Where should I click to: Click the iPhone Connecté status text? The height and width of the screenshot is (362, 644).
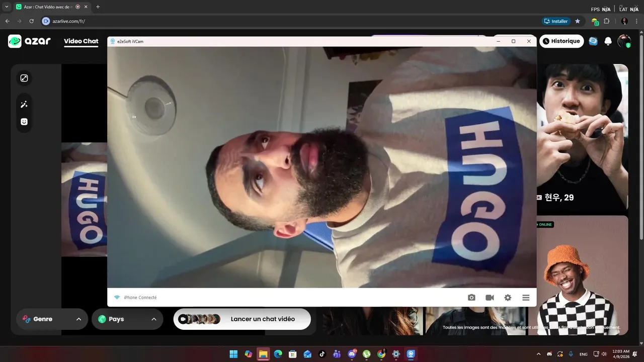point(140,298)
